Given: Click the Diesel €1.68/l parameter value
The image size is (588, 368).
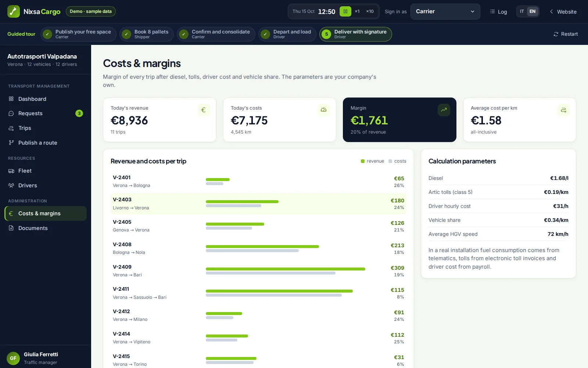Looking at the screenshot, I should (559, 178).
